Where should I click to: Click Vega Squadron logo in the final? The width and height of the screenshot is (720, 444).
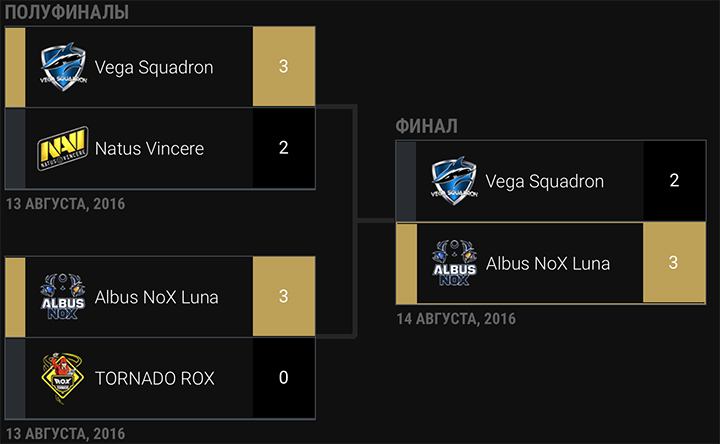pyautogui.click(x=454, y=181)
